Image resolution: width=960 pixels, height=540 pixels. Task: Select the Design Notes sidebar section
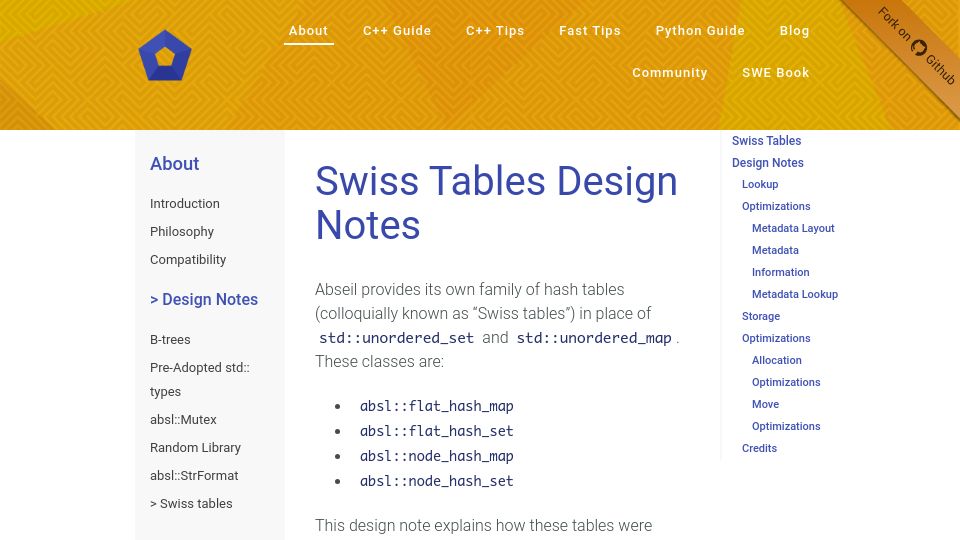click(204, 299)
